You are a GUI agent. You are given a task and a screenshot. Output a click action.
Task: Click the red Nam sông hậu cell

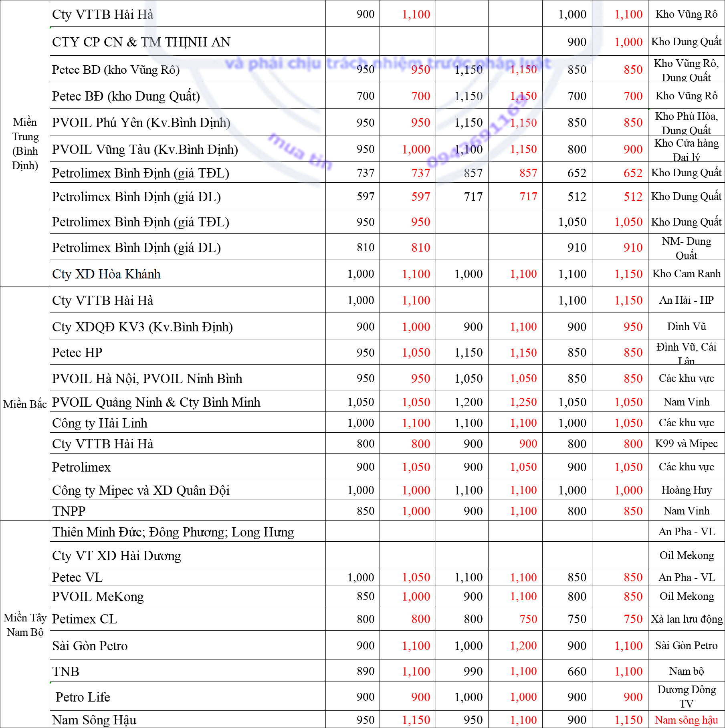687,720
